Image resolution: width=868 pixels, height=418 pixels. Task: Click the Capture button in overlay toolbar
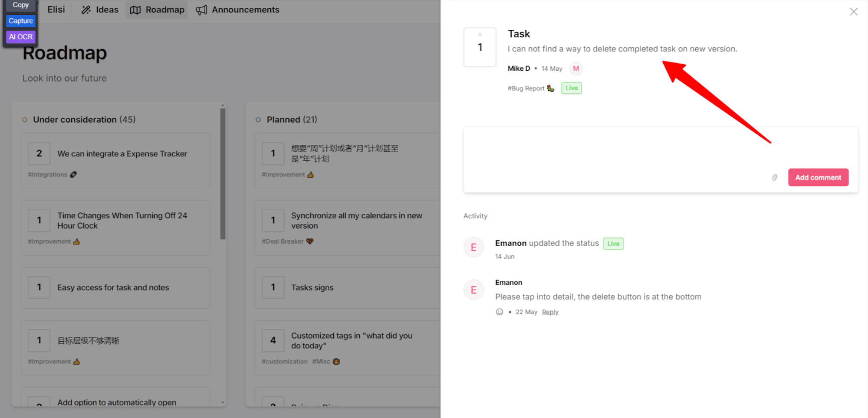[21, 21]
